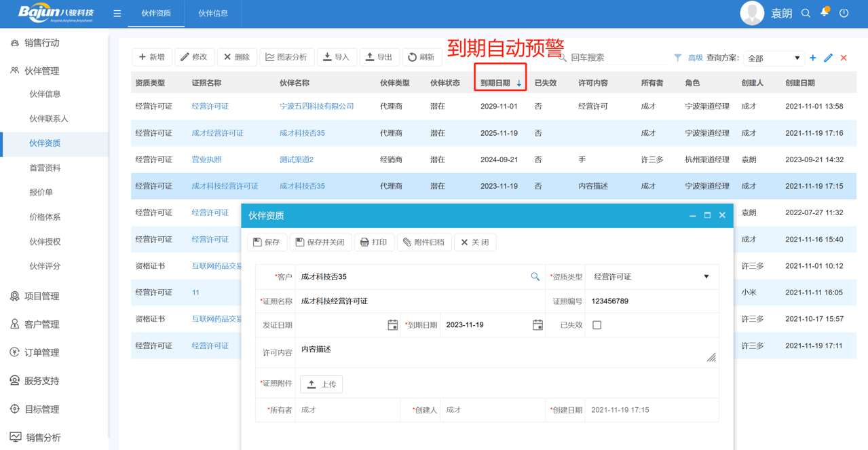Click the hamburger menu icon in header
The height and width of the screenshot is (450, 868).
pos(117,14)
